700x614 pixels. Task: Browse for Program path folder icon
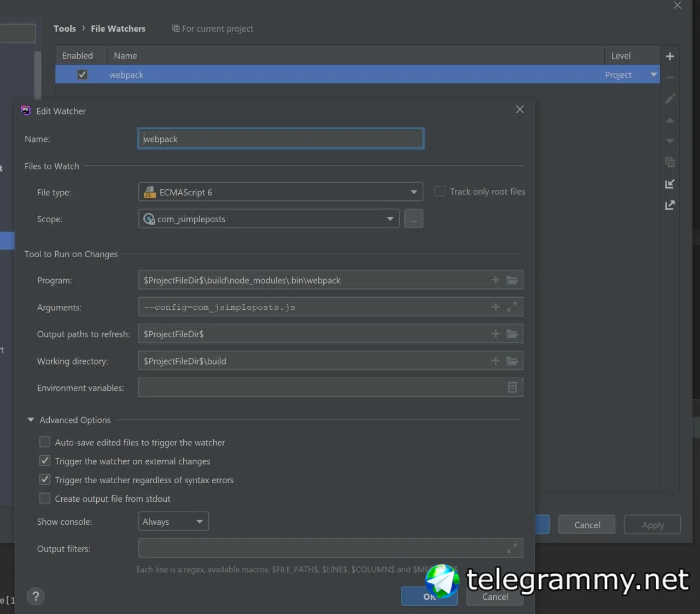(512, 280)
